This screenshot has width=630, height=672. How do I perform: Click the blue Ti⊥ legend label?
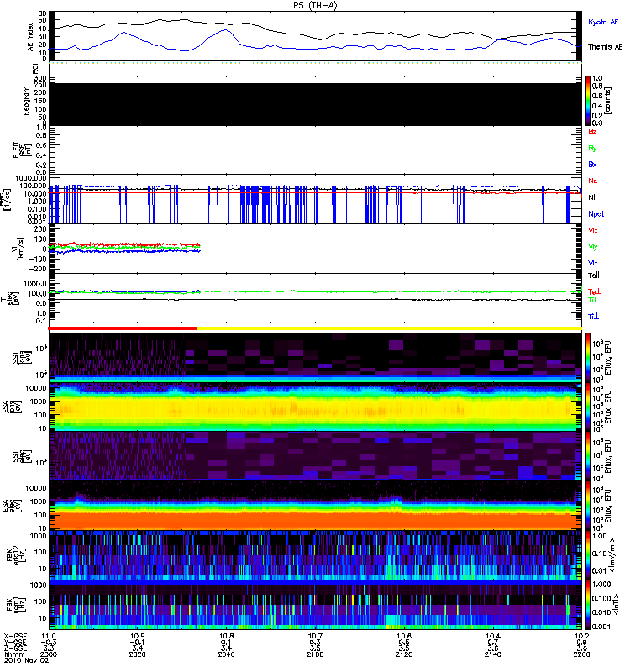[593, 317]
